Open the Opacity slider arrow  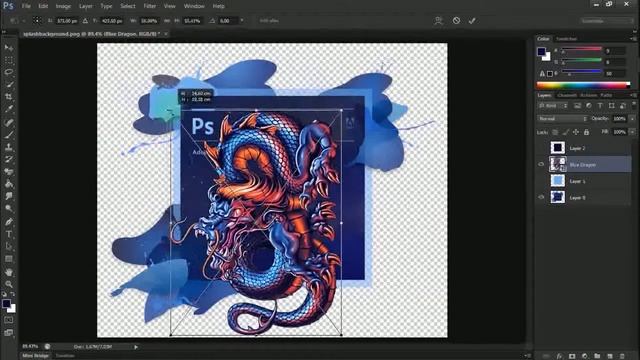(632, 119)
